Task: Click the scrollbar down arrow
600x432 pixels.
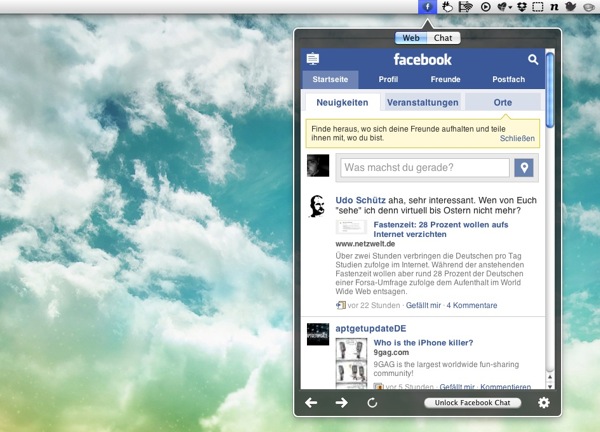Action: [x=550, y=386]
